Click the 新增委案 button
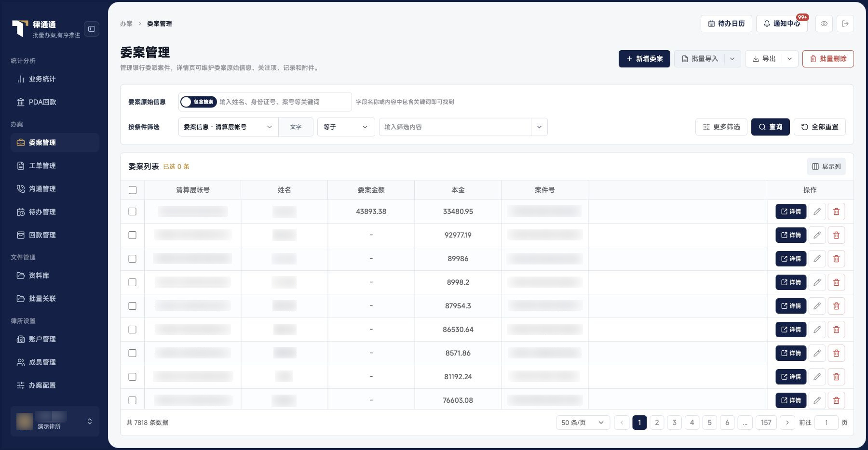868x450 pixels. click(644, 59)
